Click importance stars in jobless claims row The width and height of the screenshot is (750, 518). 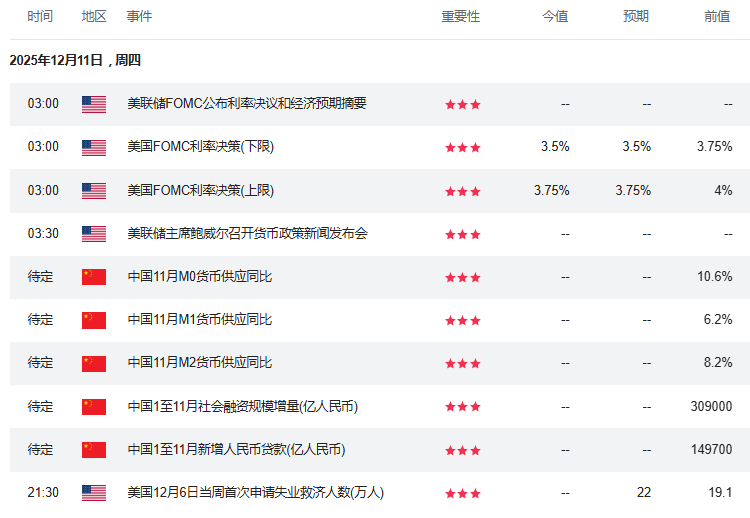click(x=463, y=493)
